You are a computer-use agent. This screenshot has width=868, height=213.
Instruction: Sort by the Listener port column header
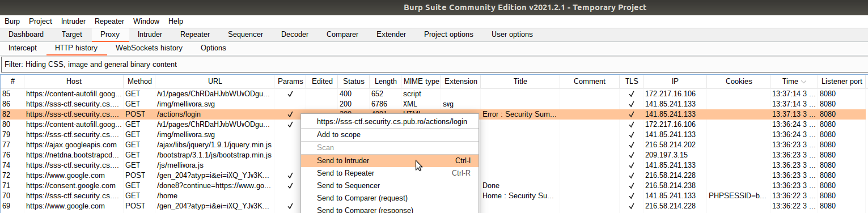click(842, 82)
